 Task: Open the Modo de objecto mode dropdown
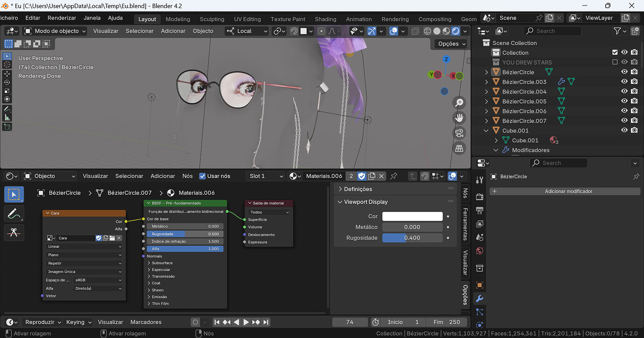point(55,31)
